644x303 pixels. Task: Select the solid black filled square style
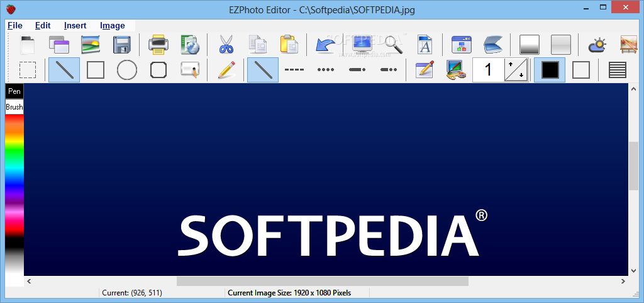(550, 70)
